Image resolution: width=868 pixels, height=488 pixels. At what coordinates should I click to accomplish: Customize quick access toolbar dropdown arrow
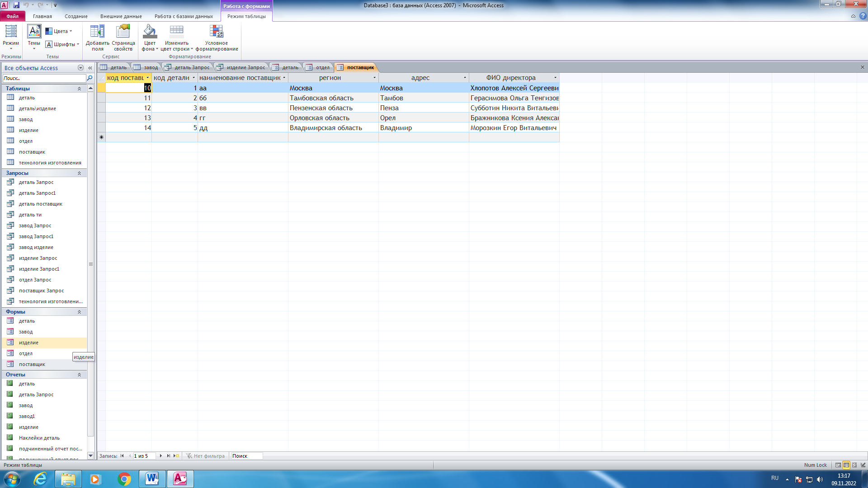(55, 5)
